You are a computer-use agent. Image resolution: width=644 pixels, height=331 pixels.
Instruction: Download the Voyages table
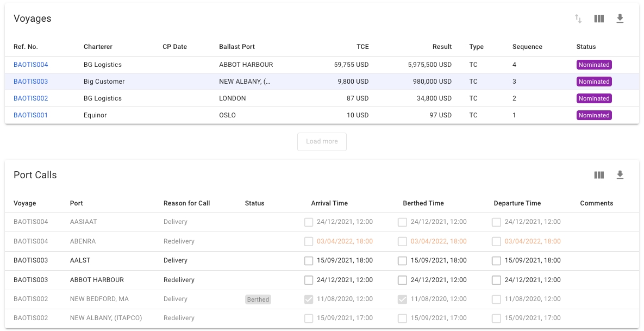tap(620, 19)
